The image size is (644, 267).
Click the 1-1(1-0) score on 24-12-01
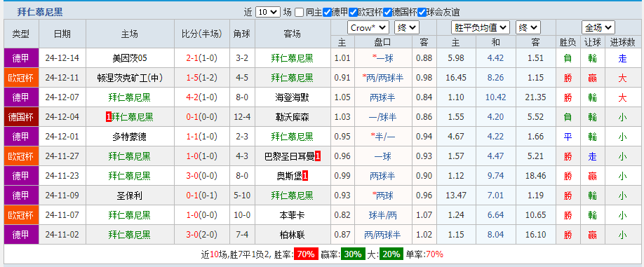pos(201,137)
